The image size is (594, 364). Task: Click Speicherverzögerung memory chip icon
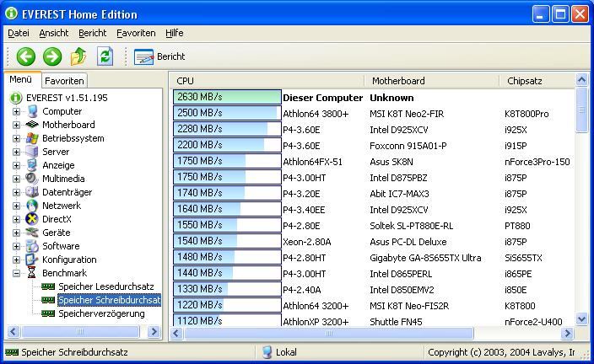(x=48, y=313)
